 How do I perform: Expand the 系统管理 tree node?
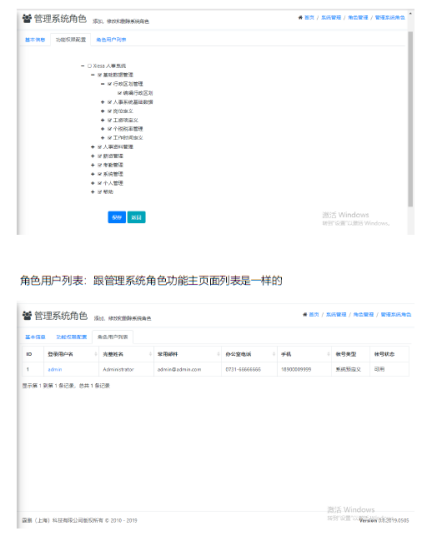coord(93,174)
